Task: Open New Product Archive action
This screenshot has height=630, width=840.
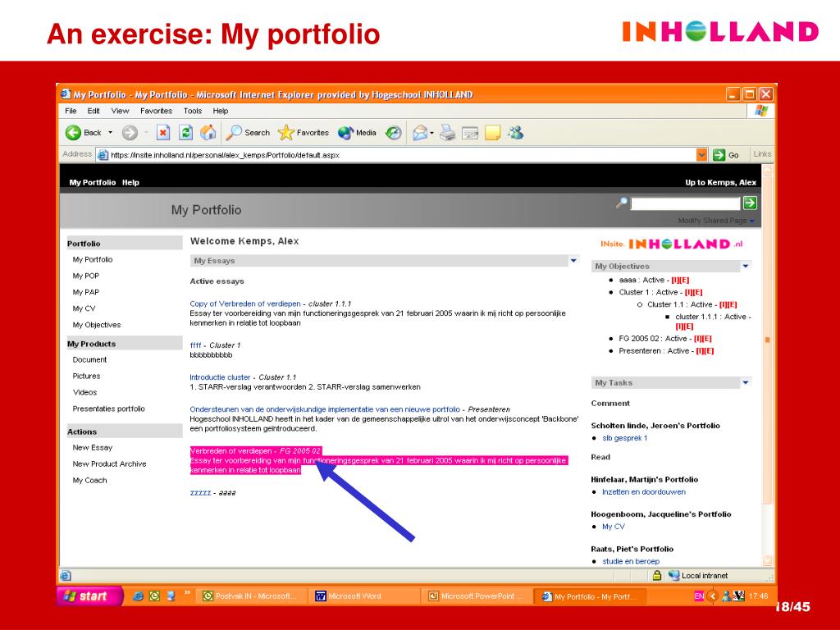Action: click(109, 464)
